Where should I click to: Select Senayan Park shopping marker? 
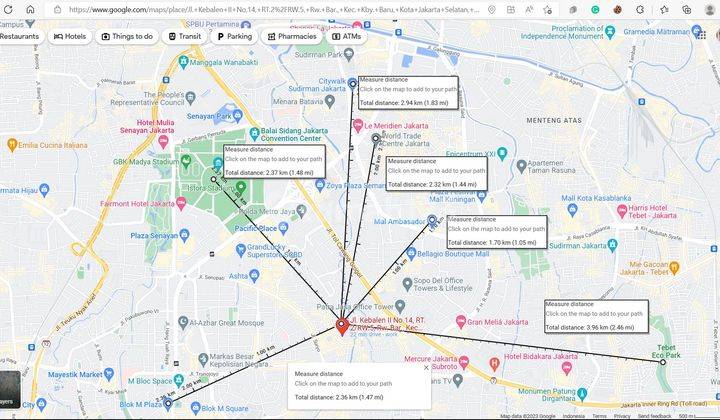click(237, 115)
